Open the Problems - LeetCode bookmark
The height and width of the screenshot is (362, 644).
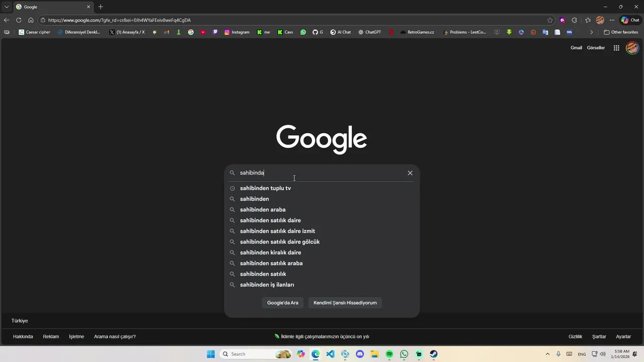click(x=464, y=32)
